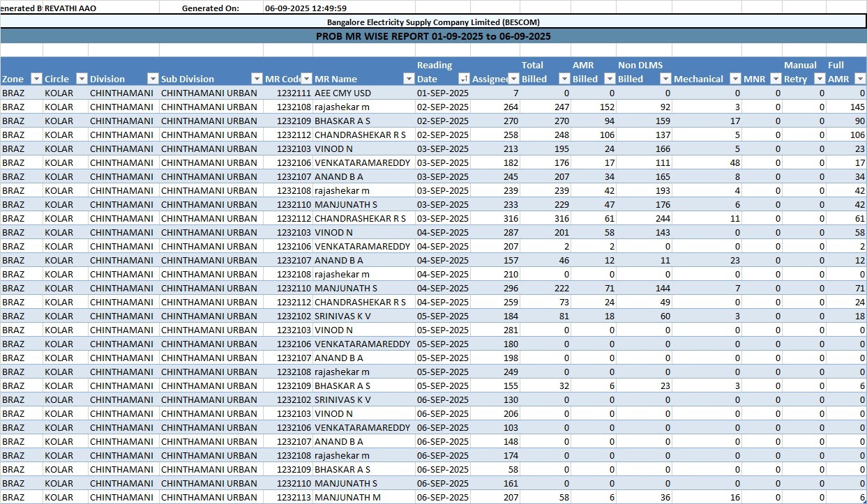Screen dimensions: 867x504
Task: Open the Non DLMS Billed filter dropdown
Action: 665,79
